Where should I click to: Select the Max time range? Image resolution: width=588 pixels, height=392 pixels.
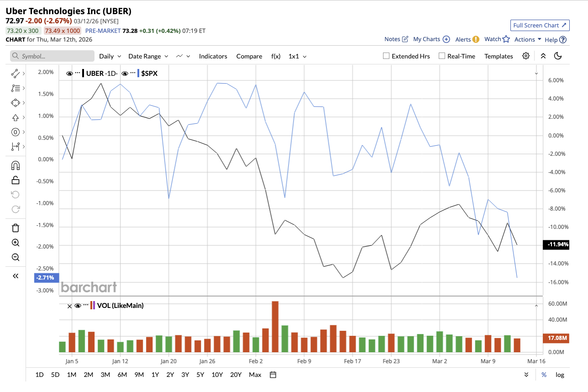(x=255, y=375)
